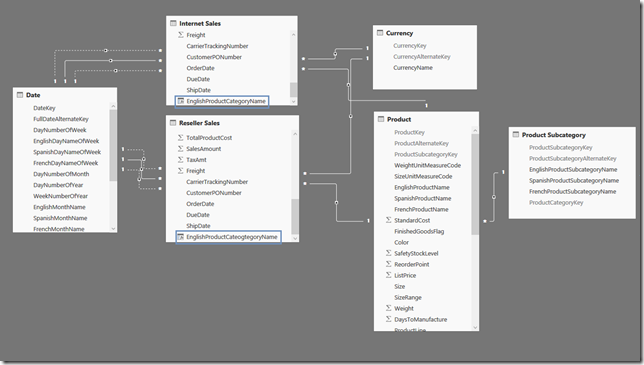Image resolution: width=644 pixels, height=365 pixels.
Task: Click the Reseller Sales scroll up arrow
Action: tap(295, 134)
